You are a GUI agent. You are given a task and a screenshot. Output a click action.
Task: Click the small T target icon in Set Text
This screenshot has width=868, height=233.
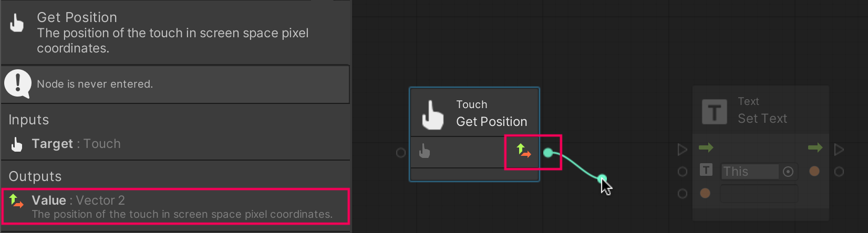(x=706, y=170)
